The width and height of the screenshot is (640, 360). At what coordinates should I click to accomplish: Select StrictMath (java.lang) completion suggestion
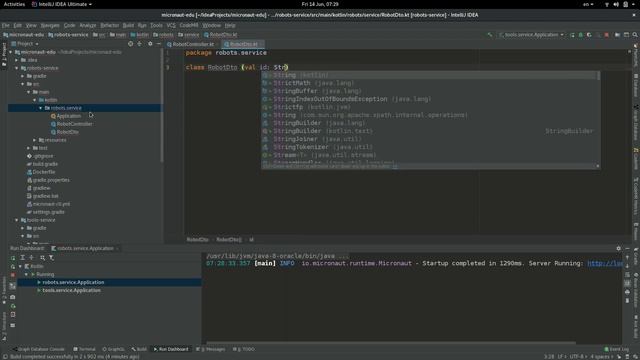pos(428,83)
